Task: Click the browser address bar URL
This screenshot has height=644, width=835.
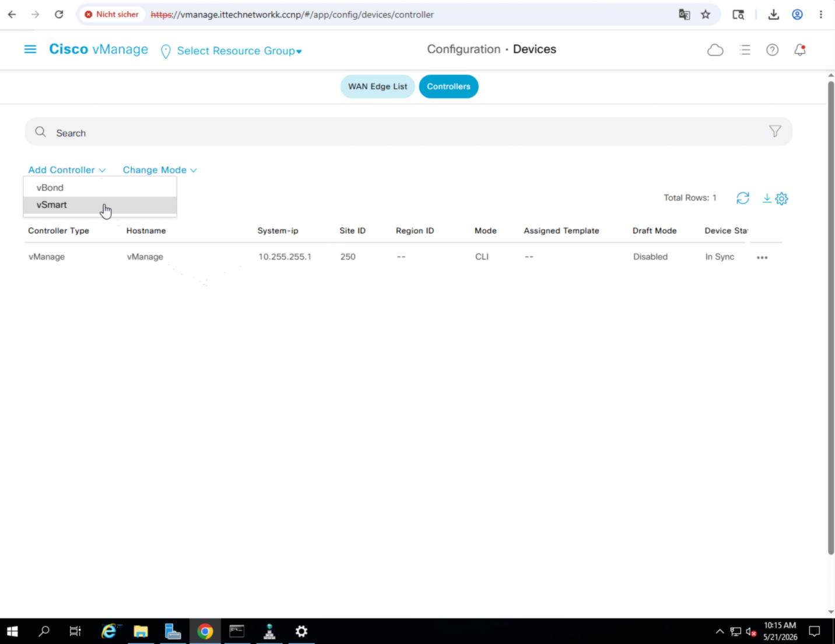Action: pyautogui.click(x=292, y=15)
